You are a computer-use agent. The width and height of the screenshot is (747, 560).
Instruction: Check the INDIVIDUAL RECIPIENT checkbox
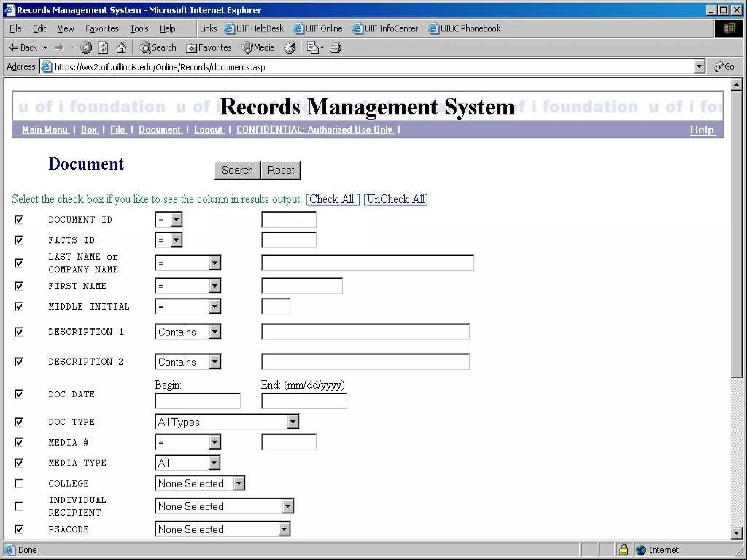point(19,506)
